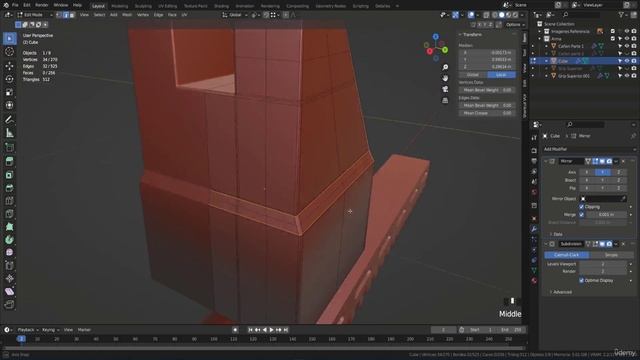
Task: Toggle Mirror Axis Y button
Action: coord(602,172)
